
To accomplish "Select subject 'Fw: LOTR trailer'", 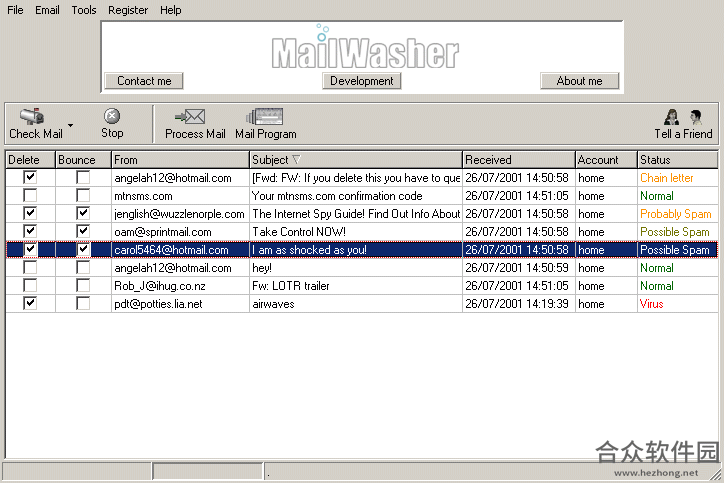I will [x=290, y=286].
